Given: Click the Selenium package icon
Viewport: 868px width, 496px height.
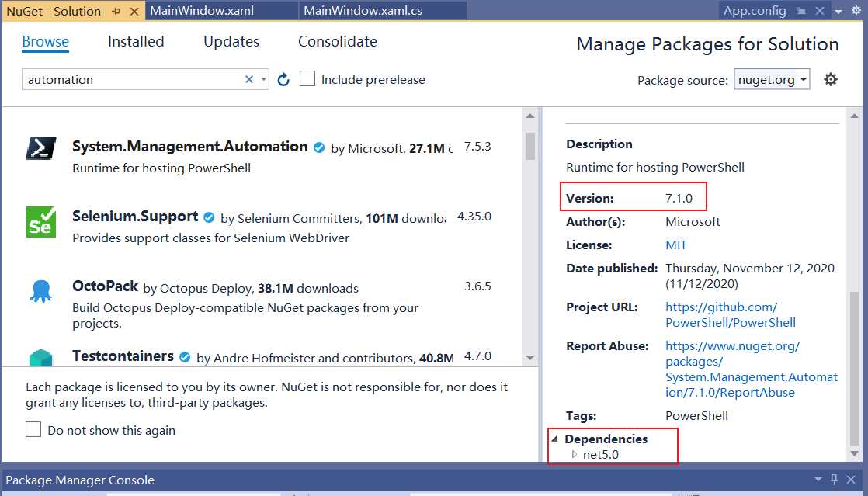Looking at the screenshot, I should pyautogui.click(x=41, y=221).
